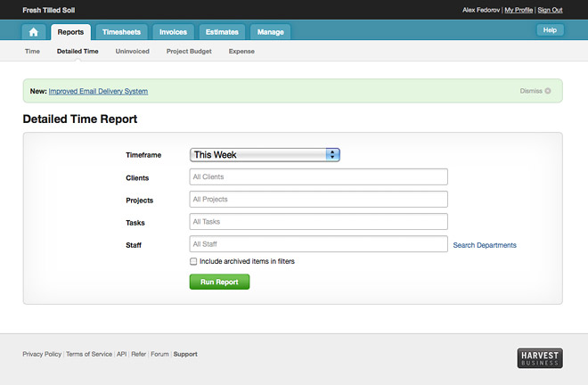Dismiss the notification via circle icon
Screen dimensions: 588x385
(x=548, y=91)
